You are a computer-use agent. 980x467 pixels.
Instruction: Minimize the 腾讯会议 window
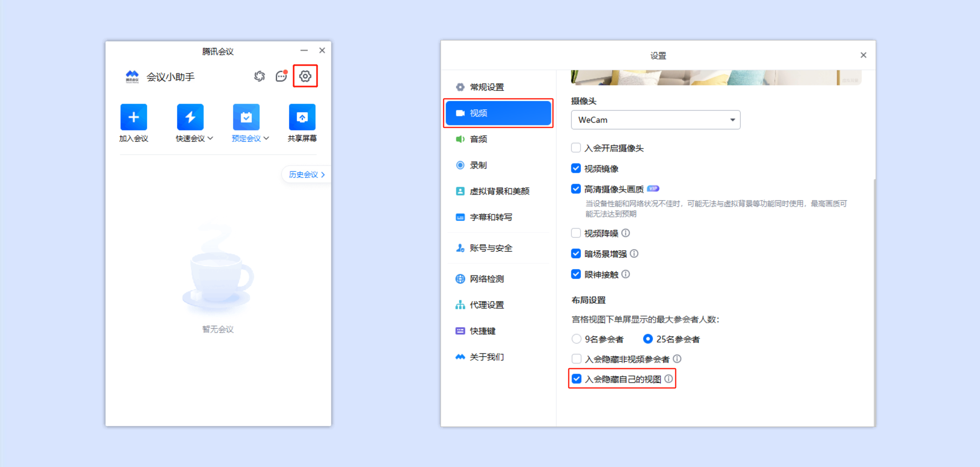coord(304,50)
